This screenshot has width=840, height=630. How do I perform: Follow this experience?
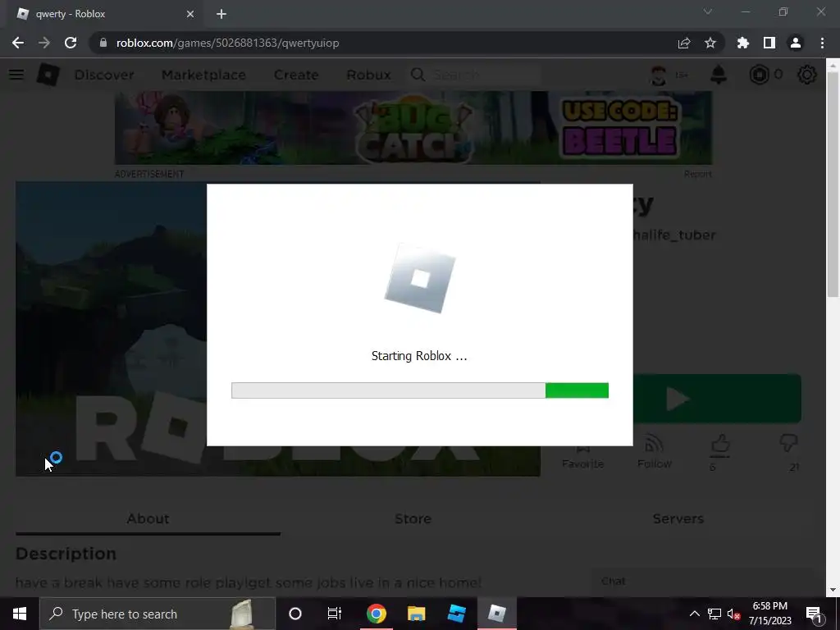655,453
